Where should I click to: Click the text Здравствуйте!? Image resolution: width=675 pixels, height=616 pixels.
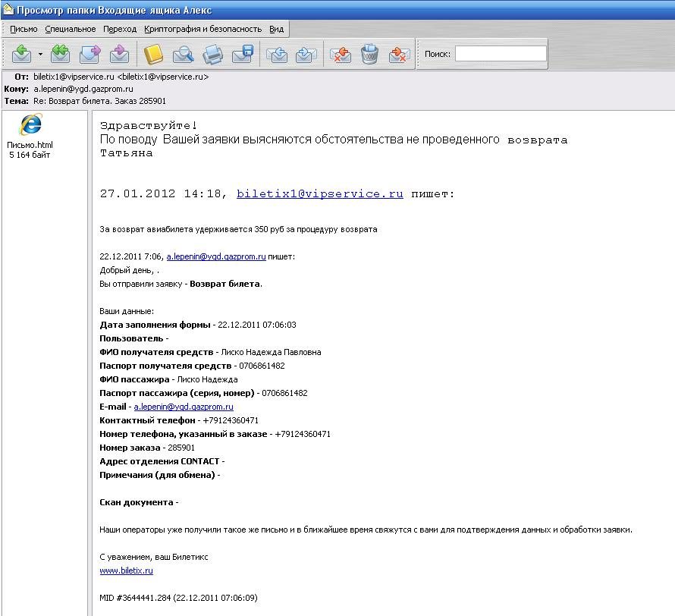pos(149,126)
